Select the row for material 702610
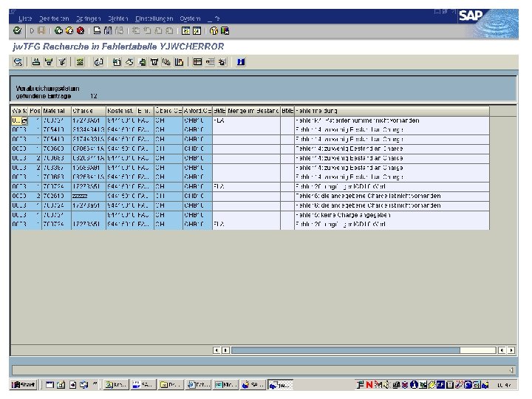Screen dimensions: 532x399 [250, 196]
